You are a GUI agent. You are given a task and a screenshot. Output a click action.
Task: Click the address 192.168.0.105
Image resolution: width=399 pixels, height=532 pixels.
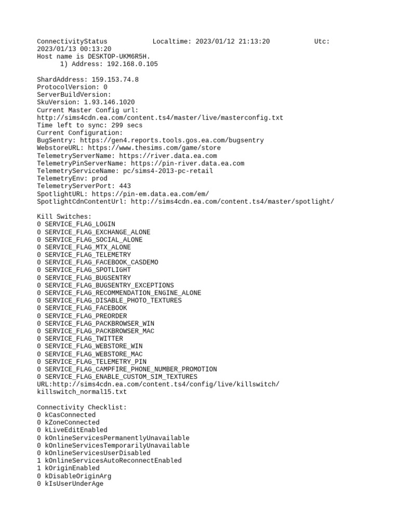click(x=132, y=64)
